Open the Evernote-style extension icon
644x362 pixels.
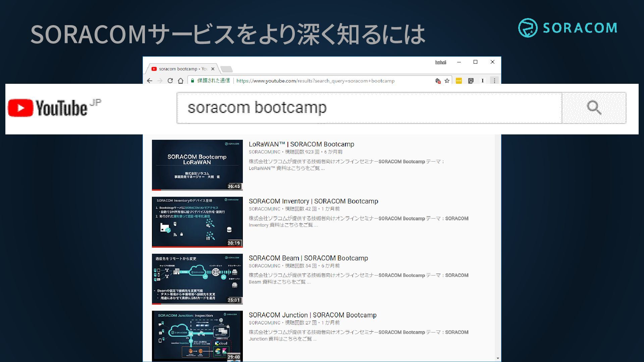pos(471,81)
